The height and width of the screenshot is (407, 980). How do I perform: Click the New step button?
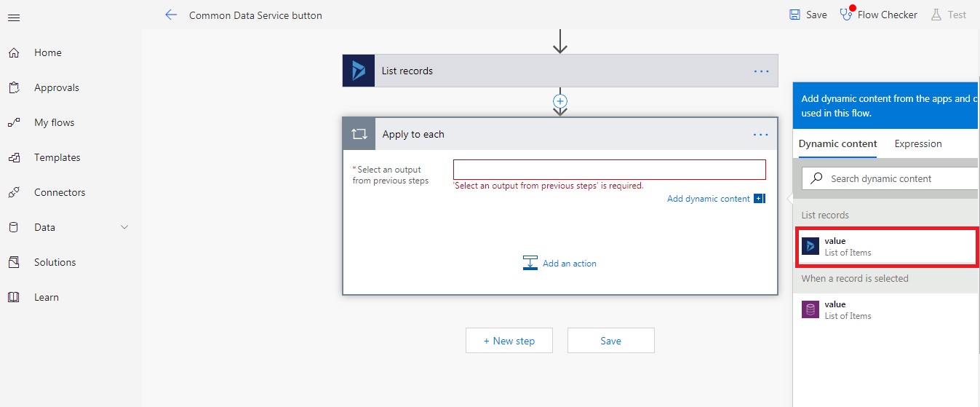(x=509, y=341)
